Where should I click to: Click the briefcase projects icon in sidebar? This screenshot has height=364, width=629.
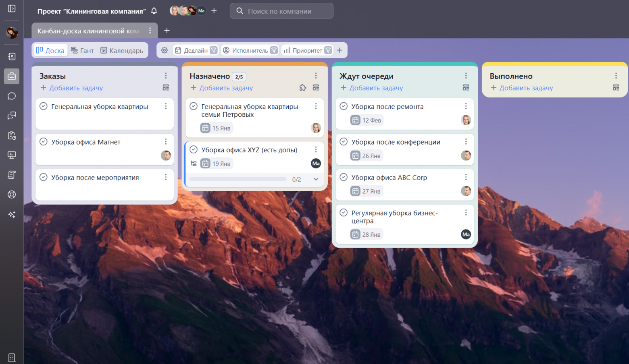12,76
